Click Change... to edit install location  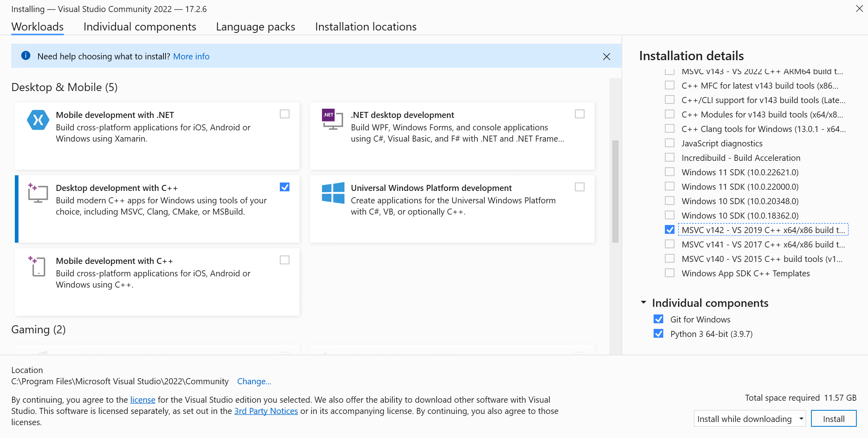[x=254, y=381]
